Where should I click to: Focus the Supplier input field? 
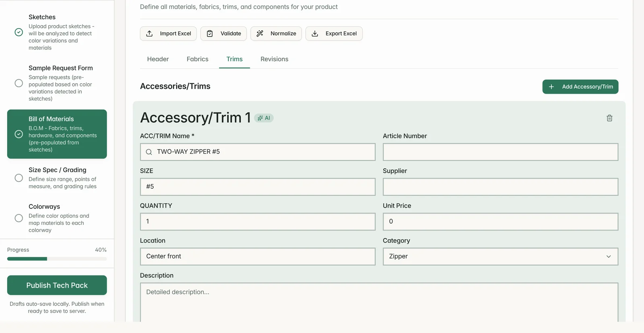pyautogui.click(x=500, y=187)
